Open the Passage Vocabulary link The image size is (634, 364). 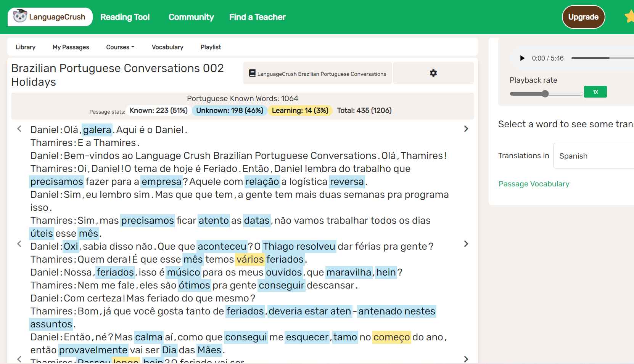(534, 184)
